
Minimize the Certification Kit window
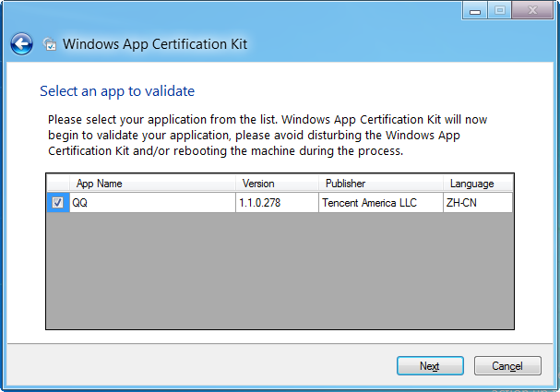474,10
